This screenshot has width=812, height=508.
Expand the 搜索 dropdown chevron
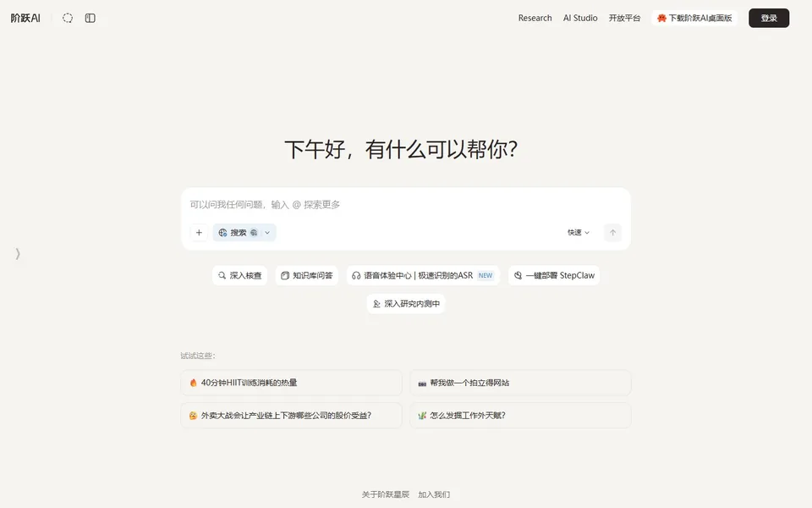point(268,233)
